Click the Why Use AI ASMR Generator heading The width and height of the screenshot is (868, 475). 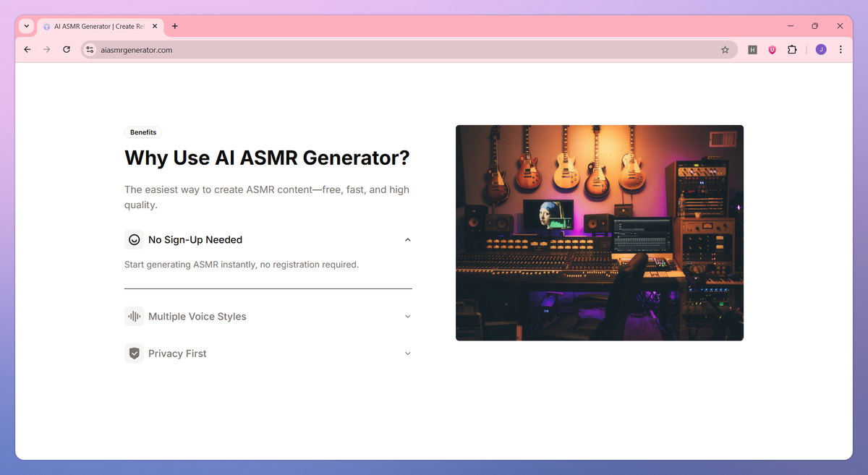point(267,158)
